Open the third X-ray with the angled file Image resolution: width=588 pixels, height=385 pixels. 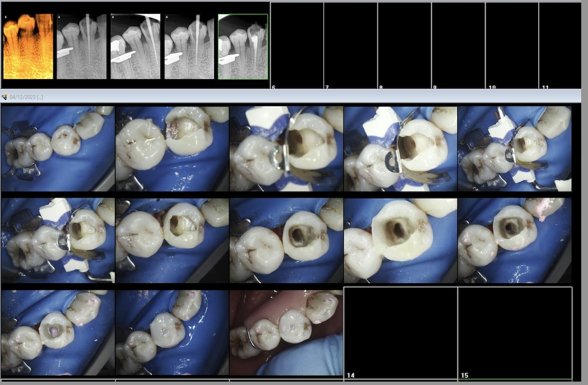coord(135,47)
